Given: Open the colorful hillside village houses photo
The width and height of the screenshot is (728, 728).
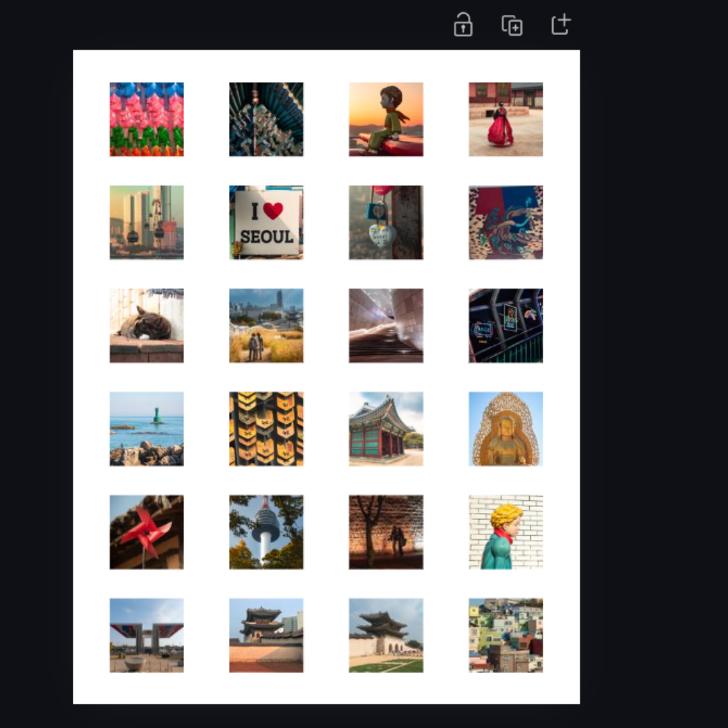Looking at the screenshot, I should (x=506, y=635).
